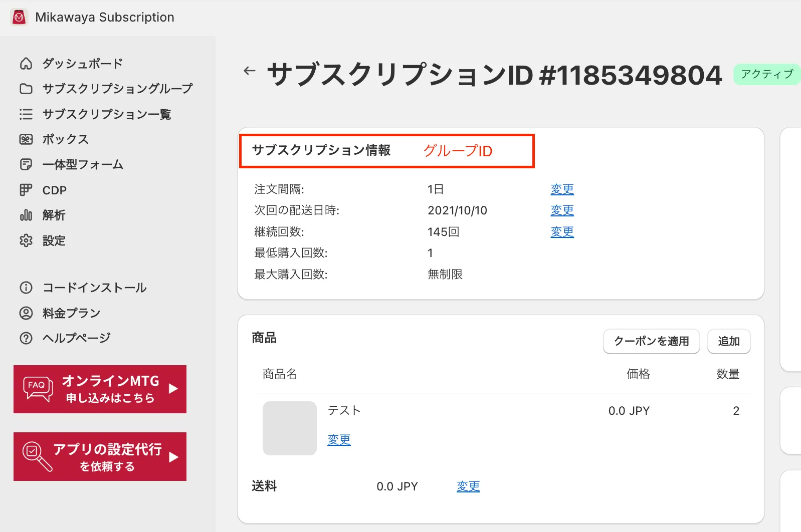Change the 次回の配送日時 date
The image size is (801, 532).
562,210
